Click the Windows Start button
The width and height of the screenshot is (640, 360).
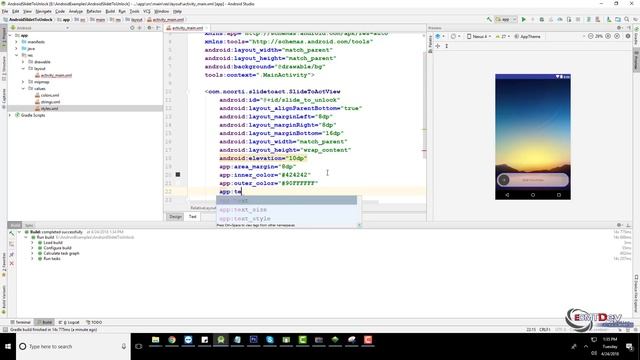(x=8, y=346)
